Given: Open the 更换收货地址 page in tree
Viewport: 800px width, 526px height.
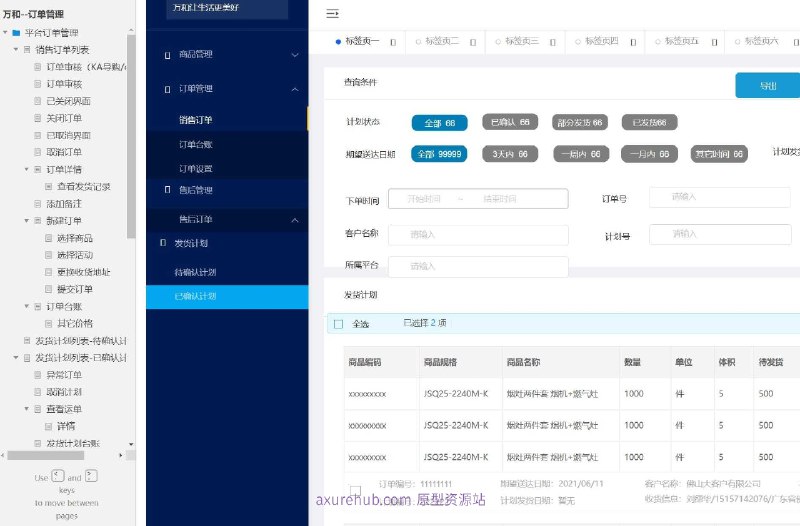Looking at the screenshot, I should tap(84, 272).
